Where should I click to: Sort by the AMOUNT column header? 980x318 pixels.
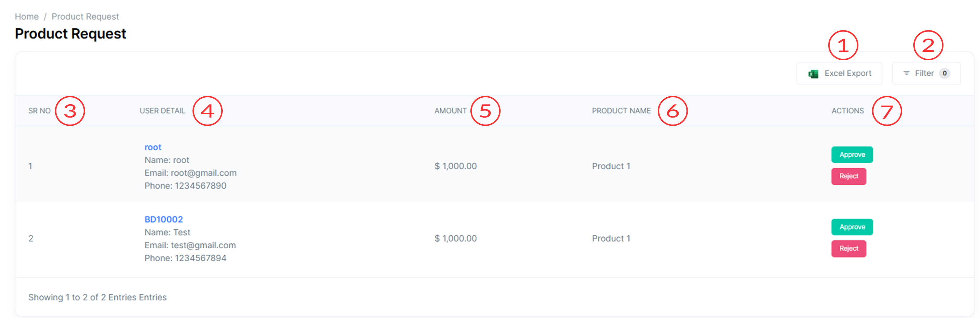pyautogui.click(x=450, y=111)
